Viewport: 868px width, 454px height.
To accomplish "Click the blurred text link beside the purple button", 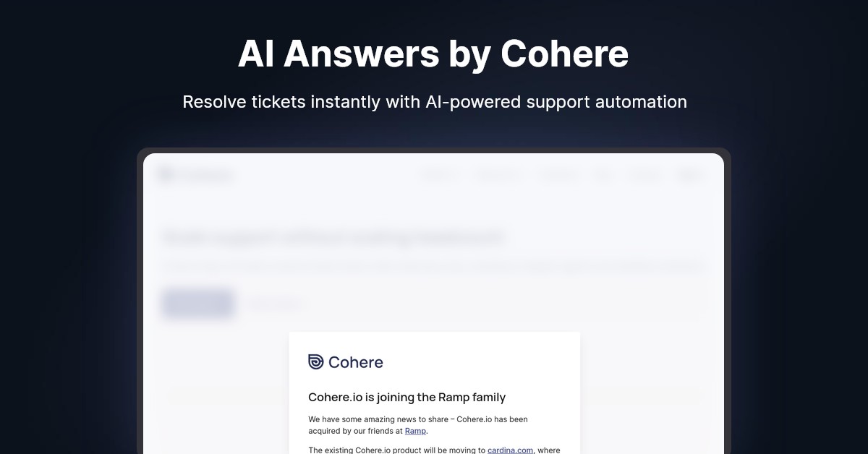I will pos(276,304).
